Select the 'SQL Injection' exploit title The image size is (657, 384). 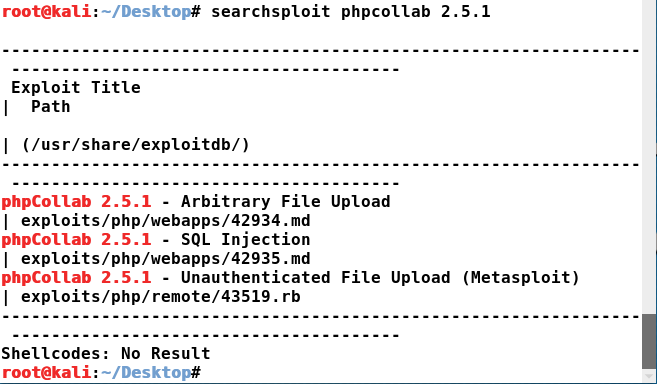click(246, 239)
